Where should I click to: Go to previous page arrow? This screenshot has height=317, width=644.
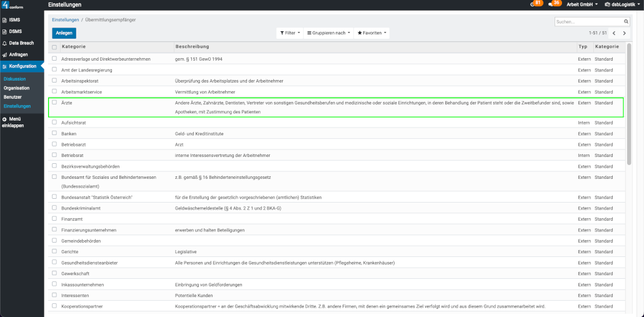tap(614, 33)
